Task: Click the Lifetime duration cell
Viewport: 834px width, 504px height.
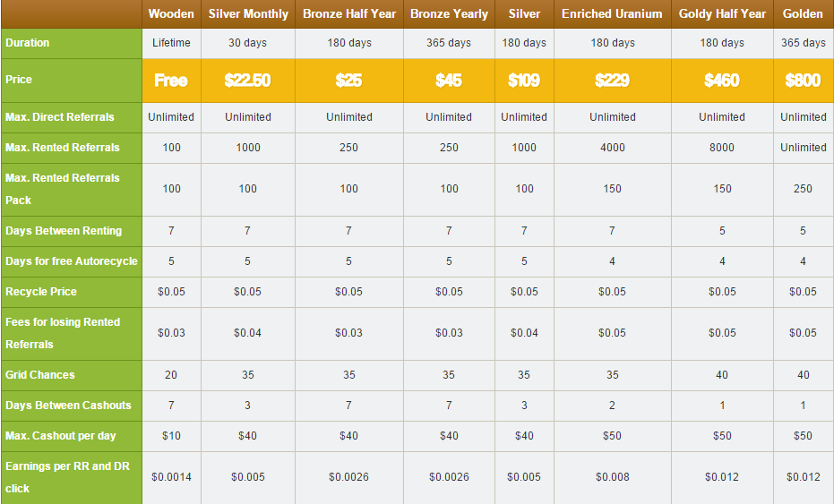Action: tap(171, 43)
